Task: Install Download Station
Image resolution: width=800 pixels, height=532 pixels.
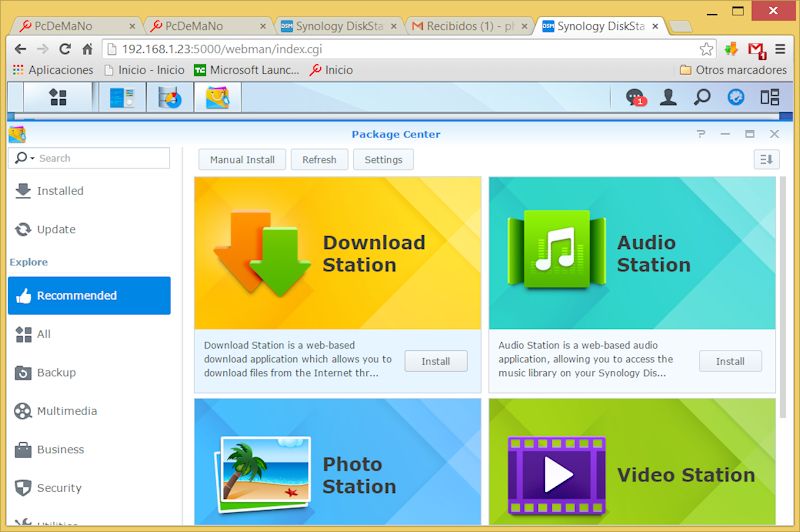Action: coord(436,361)
